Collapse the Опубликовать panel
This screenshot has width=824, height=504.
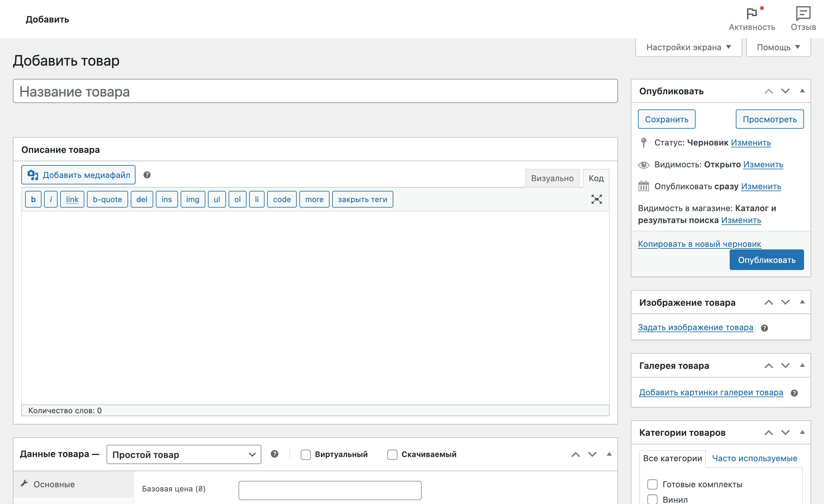pyautogui.click(x=802, y=91)
